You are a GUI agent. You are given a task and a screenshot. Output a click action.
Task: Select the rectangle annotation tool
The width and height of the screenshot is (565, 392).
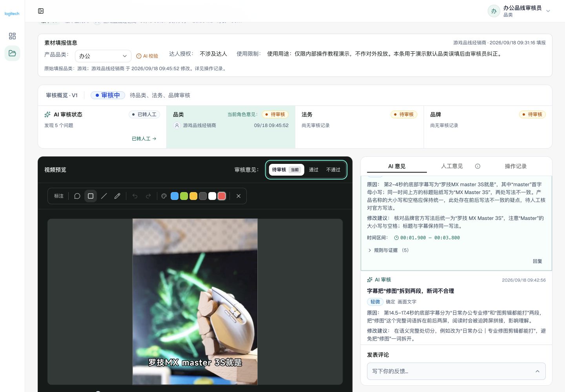tap(91, 196)
